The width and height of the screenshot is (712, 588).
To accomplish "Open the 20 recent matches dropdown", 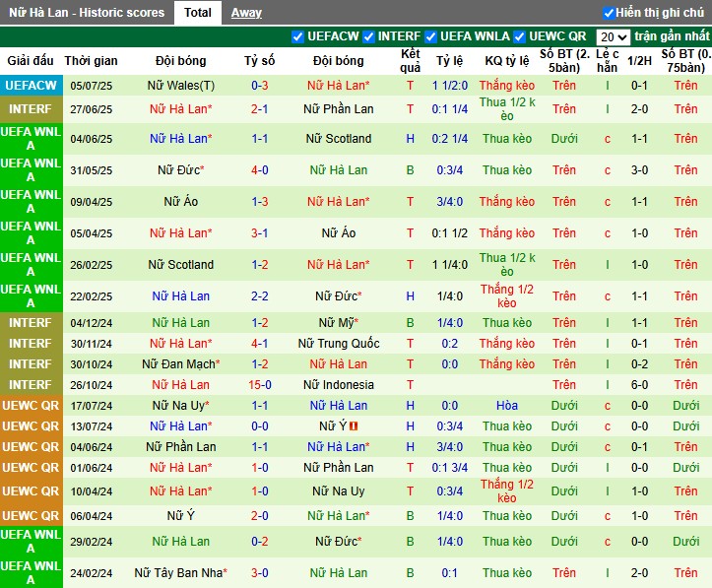I will coord(613,36).
